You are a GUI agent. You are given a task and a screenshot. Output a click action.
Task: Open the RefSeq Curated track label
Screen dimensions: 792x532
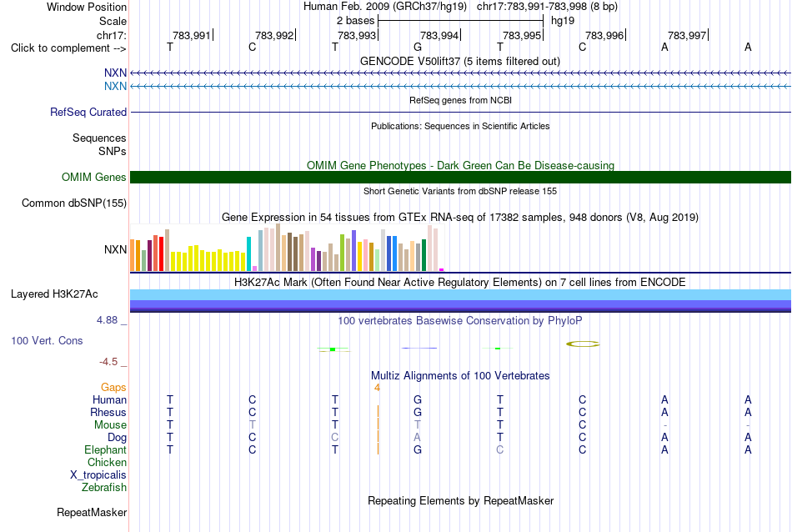(88, 113)
